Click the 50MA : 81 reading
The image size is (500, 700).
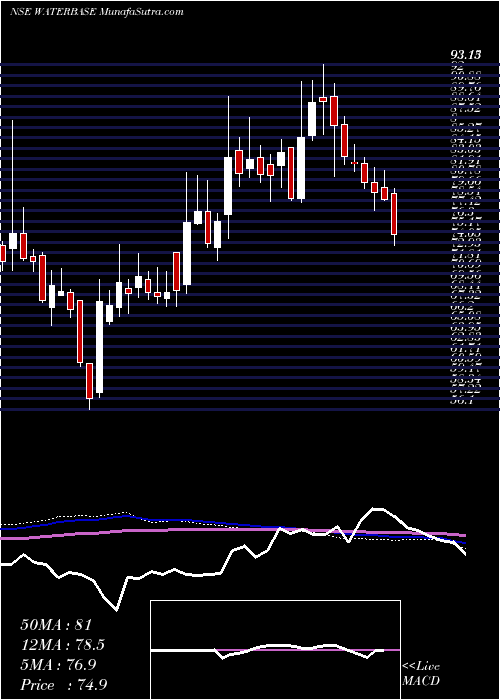click(56, 625)
